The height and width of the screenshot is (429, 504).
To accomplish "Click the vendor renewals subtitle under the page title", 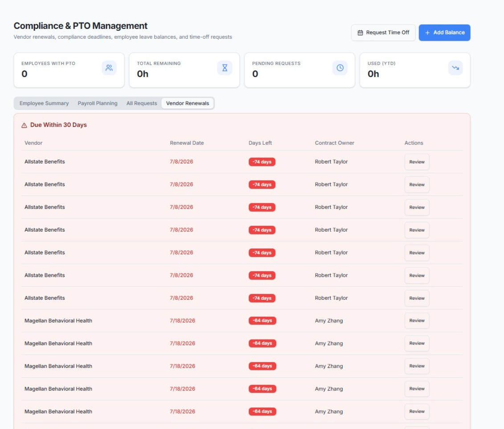I will pyautogui.click(x=123, y=37).
